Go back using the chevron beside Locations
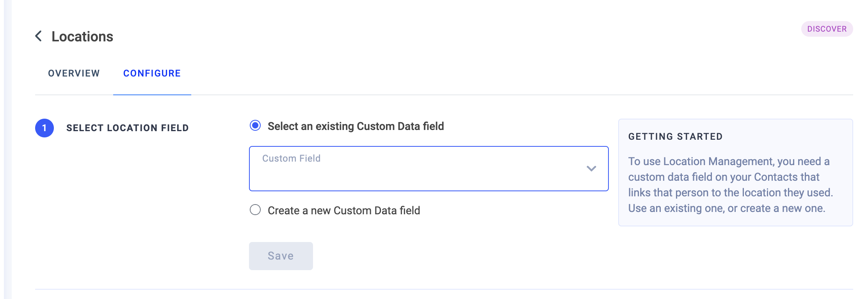The height and width of the screenshot is (299, 868). [x=39, y=36]
